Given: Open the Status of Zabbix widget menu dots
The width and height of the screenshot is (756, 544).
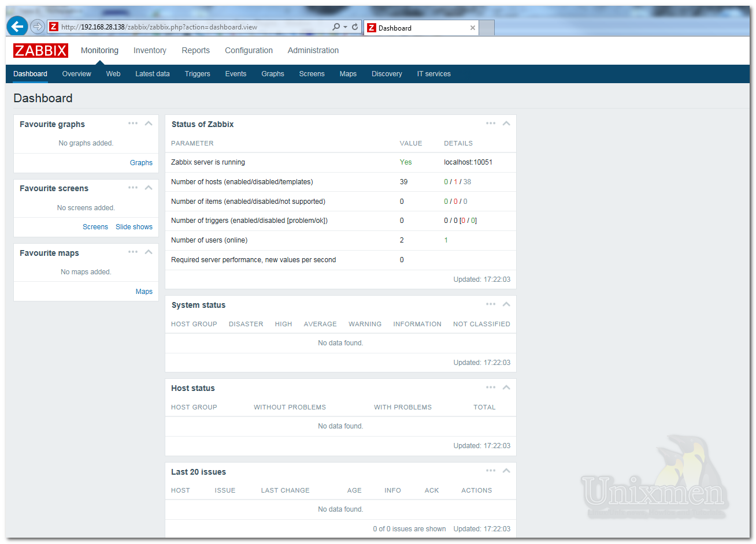Looking at the screenshot, I should (491, 123).
